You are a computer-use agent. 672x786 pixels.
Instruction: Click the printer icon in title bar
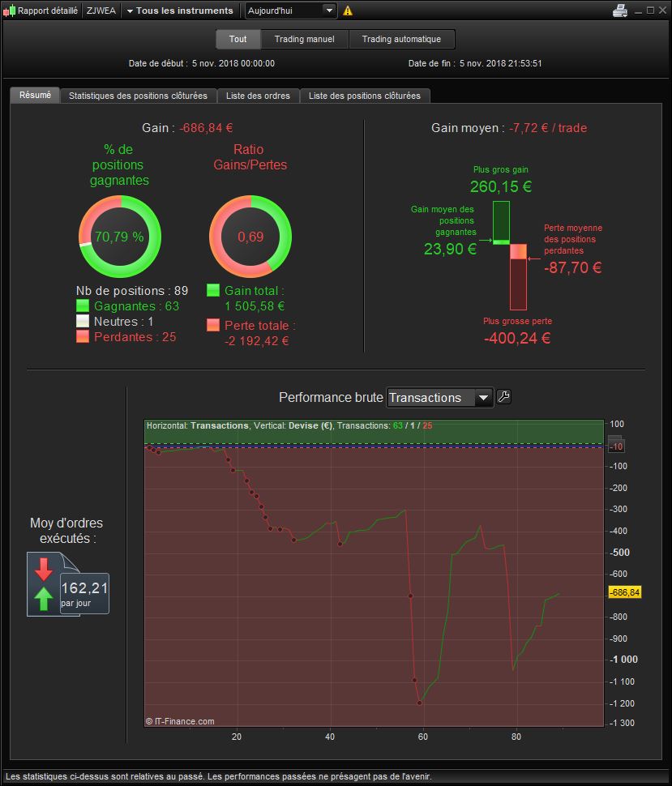[x=620, y=11]
